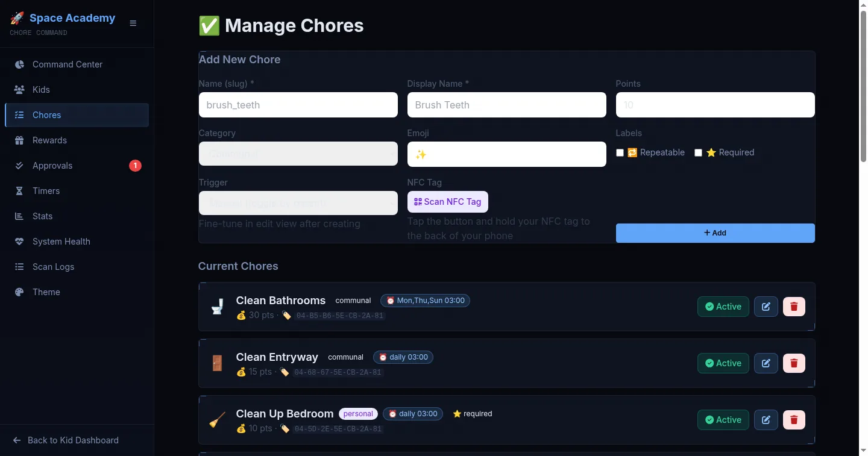Delete the Clean Up Bedroom chore

tap(794, 420)
